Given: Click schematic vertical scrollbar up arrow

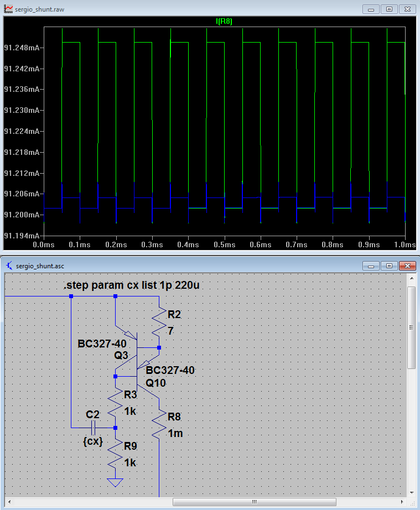Looking at the screenshot, I should coord(412,278).
